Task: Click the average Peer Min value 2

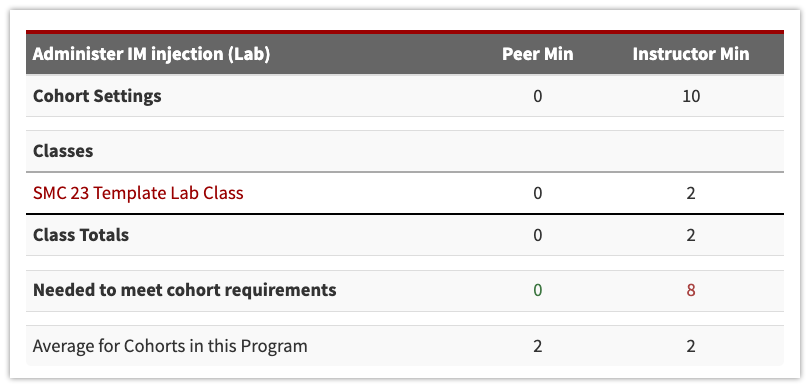Action: pos(538,346)
